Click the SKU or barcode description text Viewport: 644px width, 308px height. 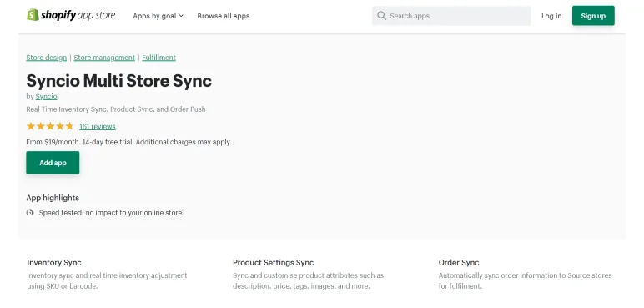[108, 280]
